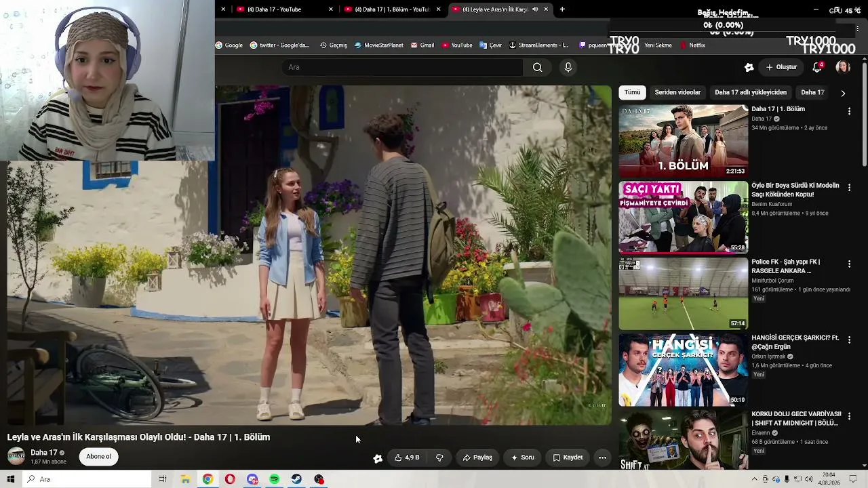
Task: Focus the YouTube 'Ara' search field
Action: (x=403, y=67)
